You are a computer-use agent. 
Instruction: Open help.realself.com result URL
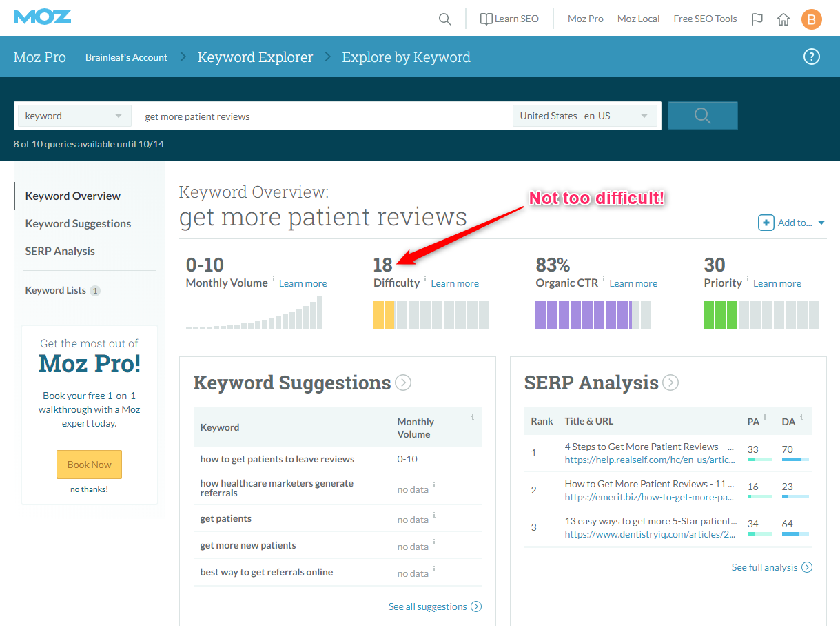[650, 460]
